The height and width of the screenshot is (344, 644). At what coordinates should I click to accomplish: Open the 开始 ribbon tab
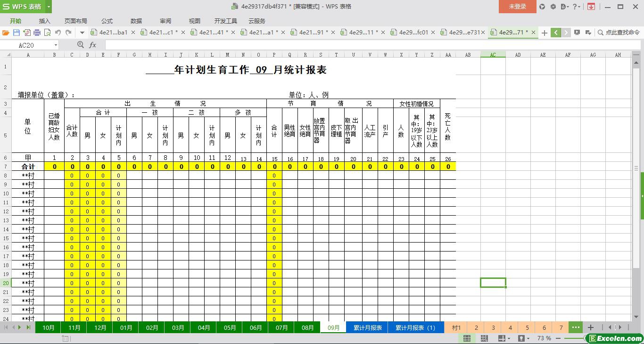click(x=16, y=21)
